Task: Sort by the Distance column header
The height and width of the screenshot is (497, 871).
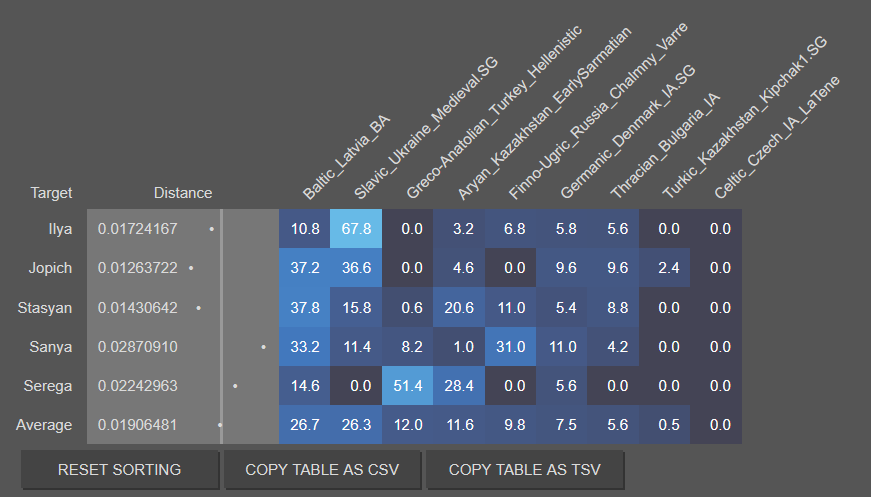Action: pyautogui.click(x=183, y=193)
